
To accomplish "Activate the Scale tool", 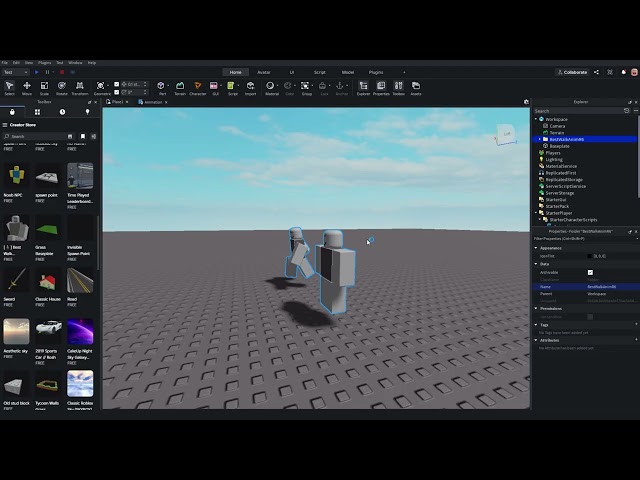I will [44, 88].
